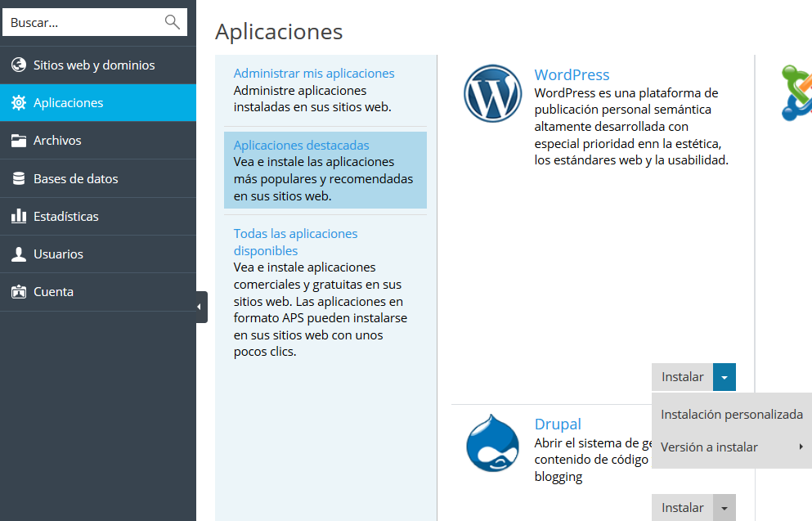
Task: Click the person icon beside Usuarios
Action: pyautogui.click(x=18, y=254)
